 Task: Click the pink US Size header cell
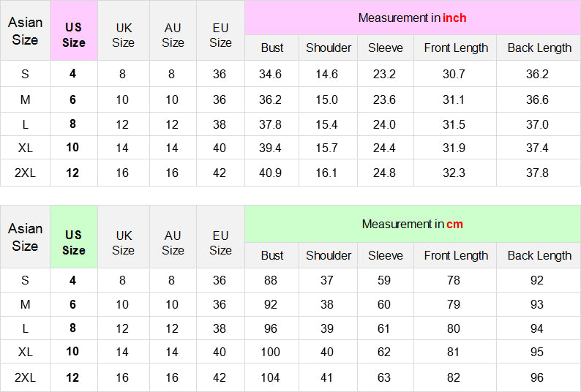74,31
